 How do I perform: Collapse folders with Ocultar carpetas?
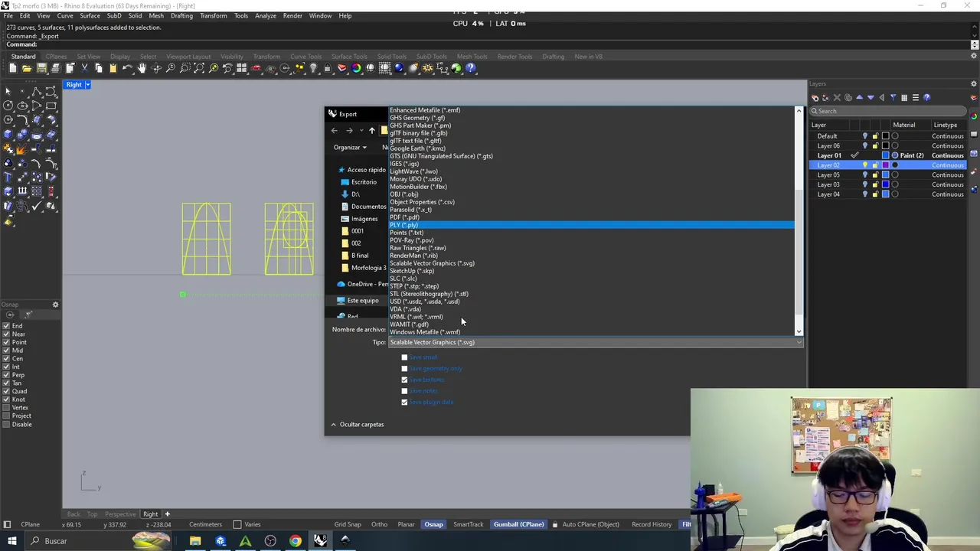(x=357, y=424)
